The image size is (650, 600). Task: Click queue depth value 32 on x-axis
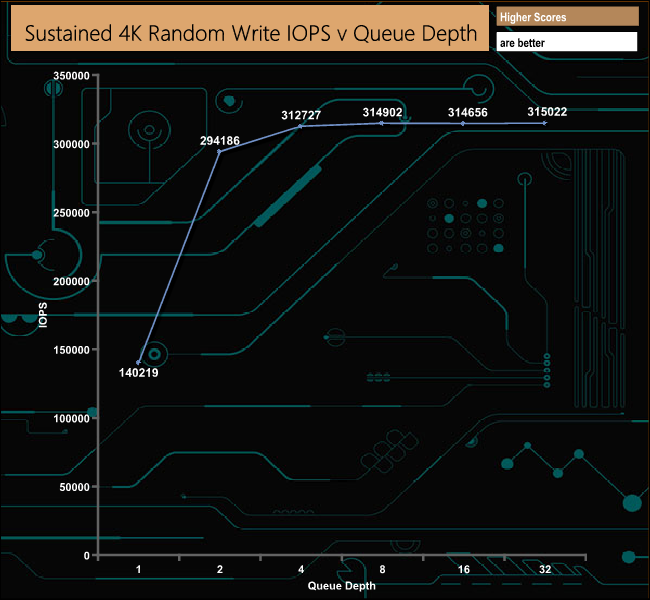[545, 569]
